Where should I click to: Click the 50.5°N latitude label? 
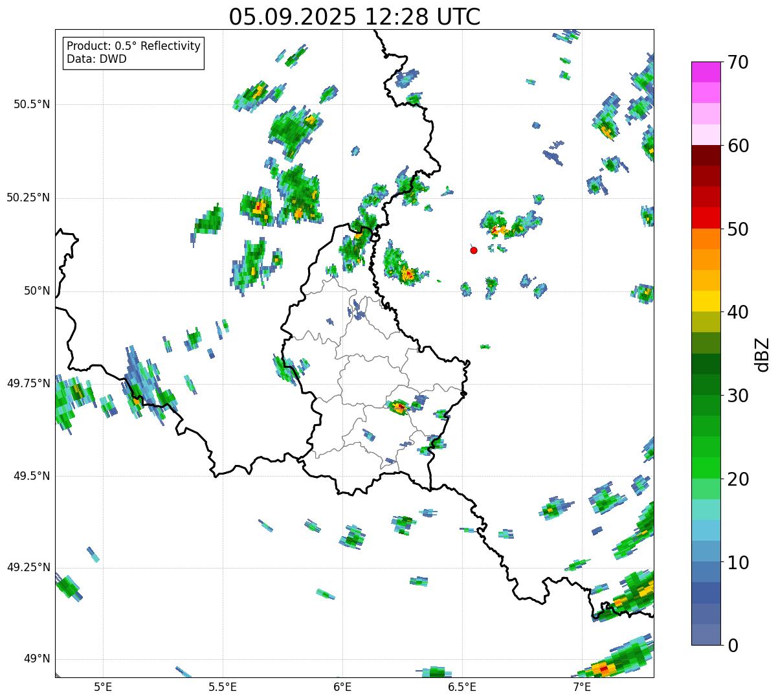click(x=32, y=105)
